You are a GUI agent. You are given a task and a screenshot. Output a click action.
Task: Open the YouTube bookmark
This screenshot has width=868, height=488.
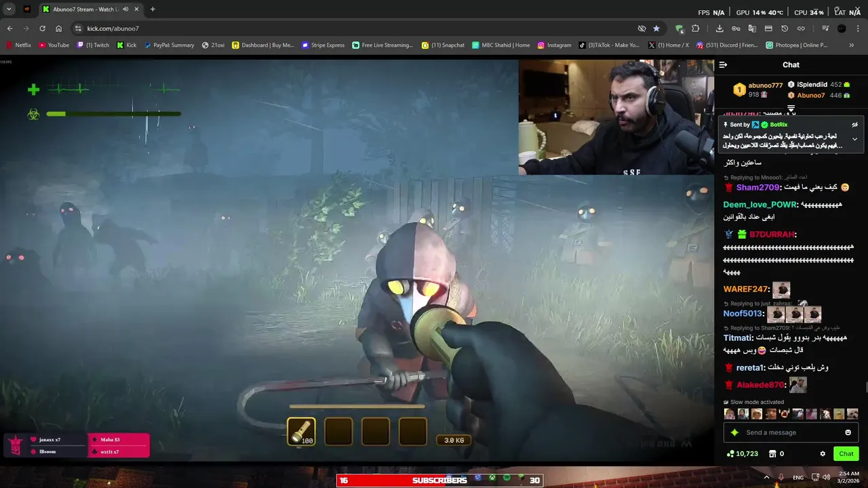[x=54, y=45]
